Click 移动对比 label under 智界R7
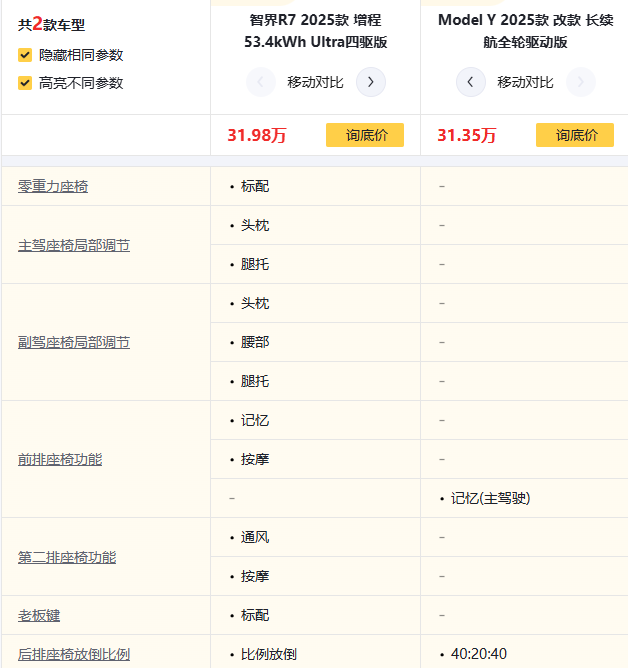This screenshot has width=628, height=668. click(x=315, y=82)
